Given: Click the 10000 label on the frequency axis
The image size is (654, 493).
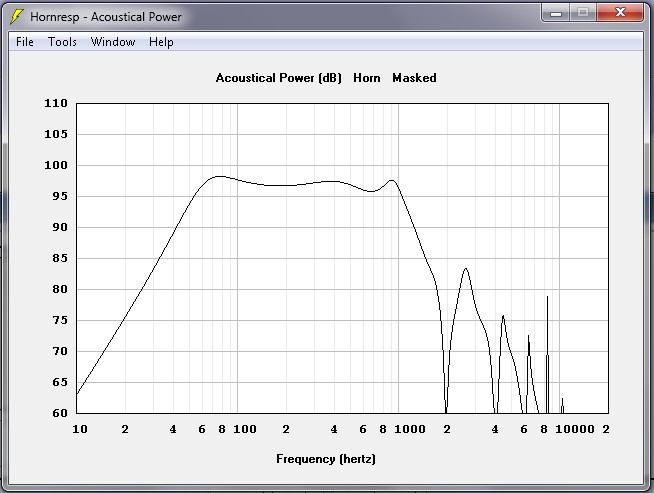Looking at the screenshot, I should click(574, 429).
